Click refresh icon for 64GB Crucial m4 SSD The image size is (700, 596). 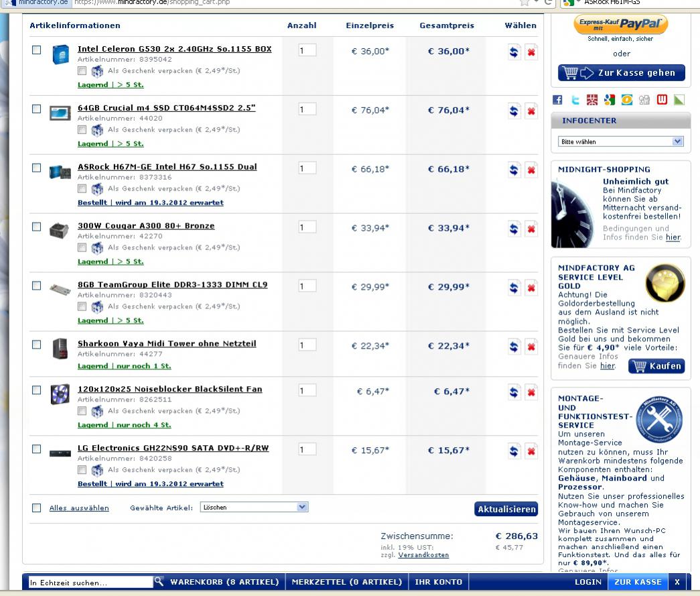pyautogui.click(x=514, y=111)
